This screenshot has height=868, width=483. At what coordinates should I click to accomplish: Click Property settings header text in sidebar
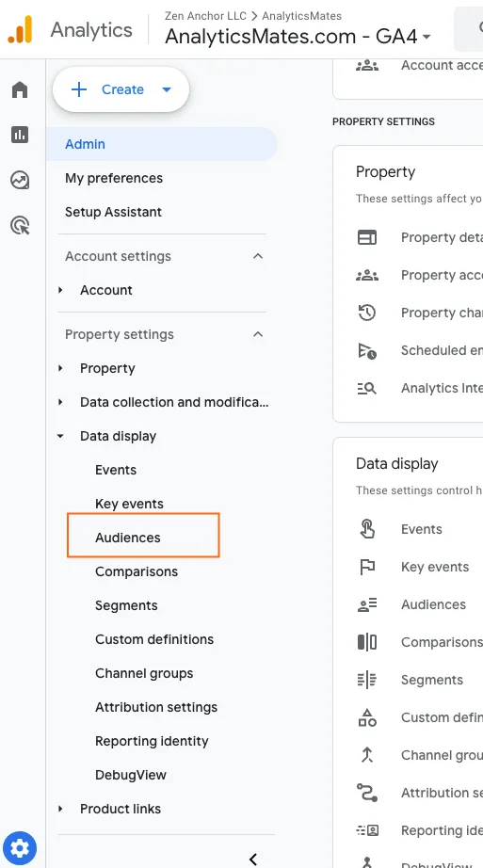tap(119, 334)
